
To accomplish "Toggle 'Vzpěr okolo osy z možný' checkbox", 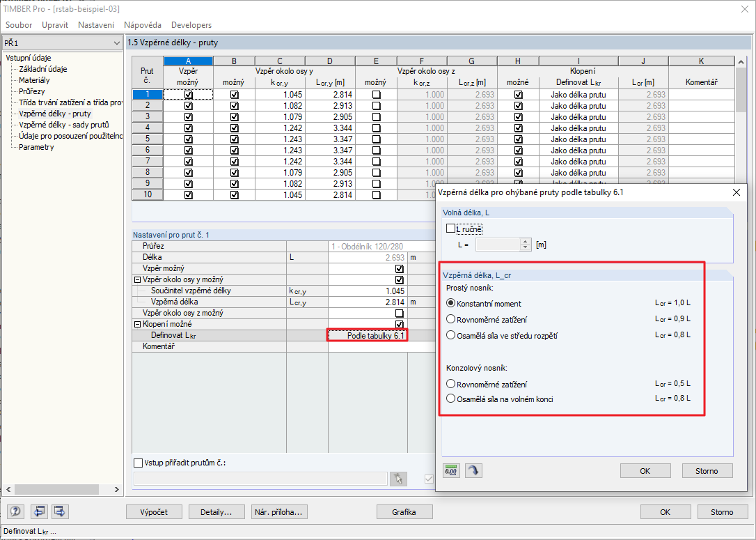I will 399,313.
